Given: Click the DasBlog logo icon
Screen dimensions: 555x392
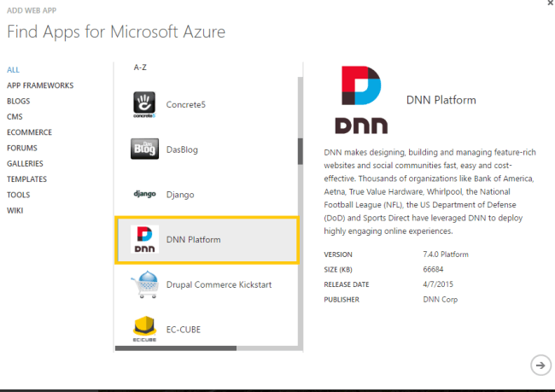Looking at the screenshot, I should (x=144, y=149).
